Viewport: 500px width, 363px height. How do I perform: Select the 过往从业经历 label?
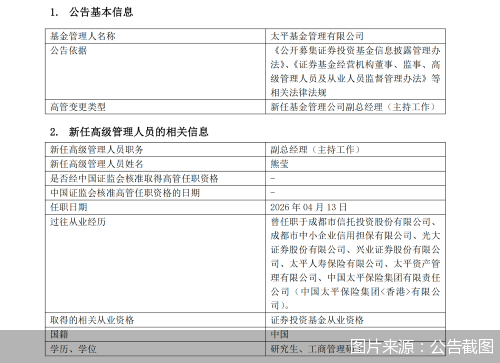pyautogui.click(x=78, y=222)
